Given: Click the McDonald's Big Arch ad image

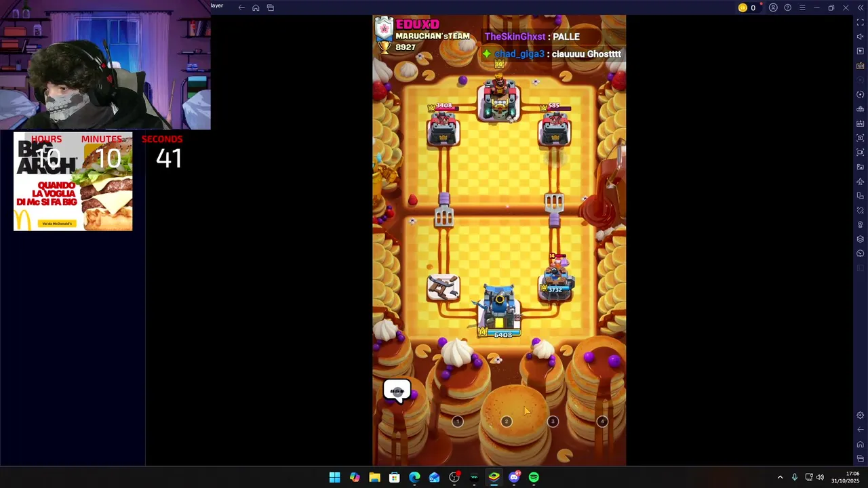Looking at the screenshot, I should [x=73, y=182].
